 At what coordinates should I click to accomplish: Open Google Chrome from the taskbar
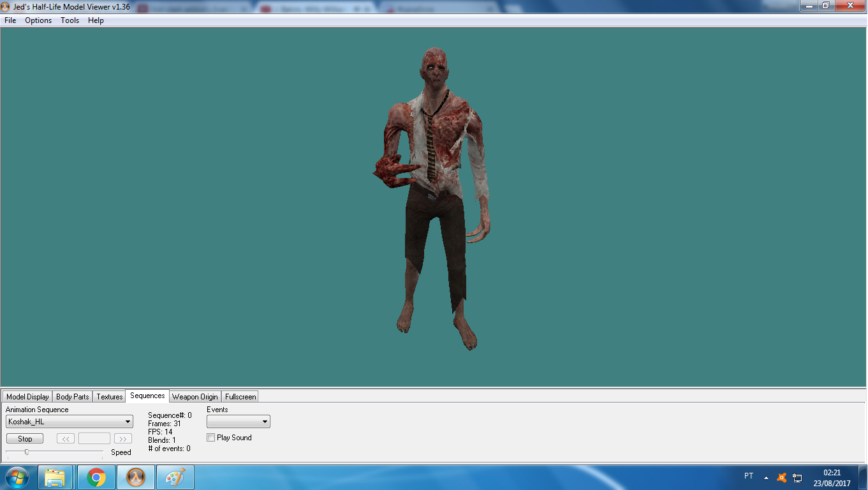[96, 477]
